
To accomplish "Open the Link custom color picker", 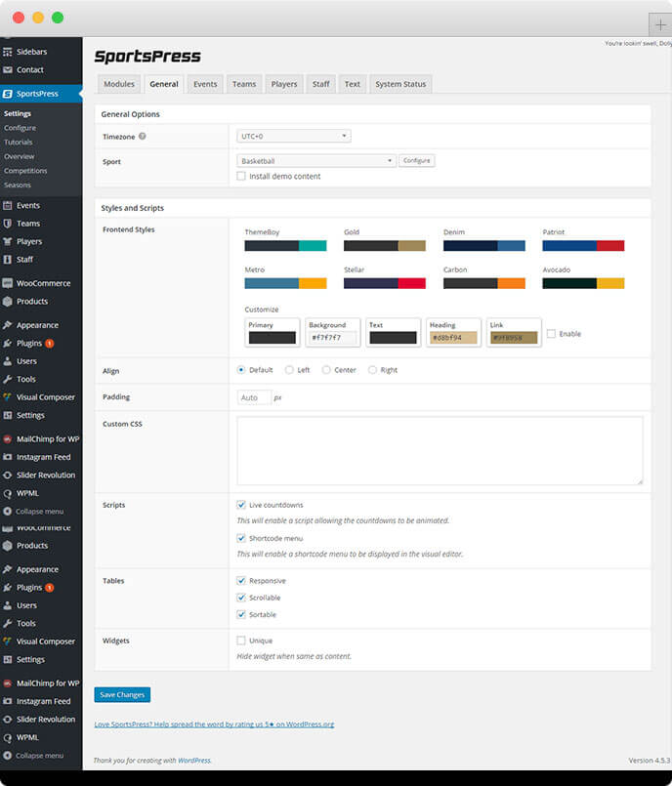I will pos(514,338).
